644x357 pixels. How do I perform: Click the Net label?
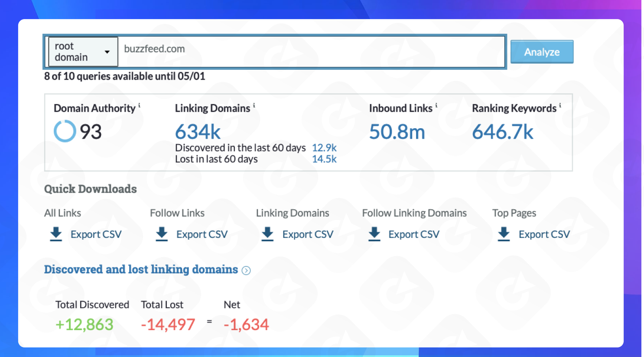[232, 305]
